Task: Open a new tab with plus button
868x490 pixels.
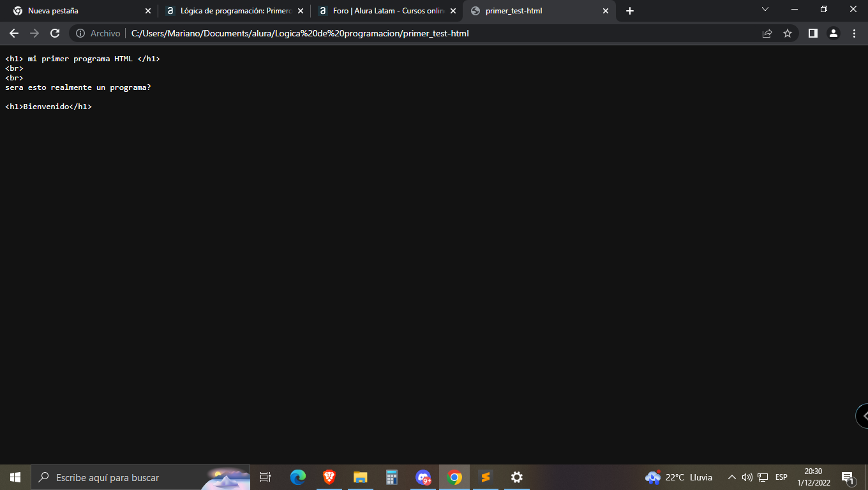Action: click(x=630, y=11)
